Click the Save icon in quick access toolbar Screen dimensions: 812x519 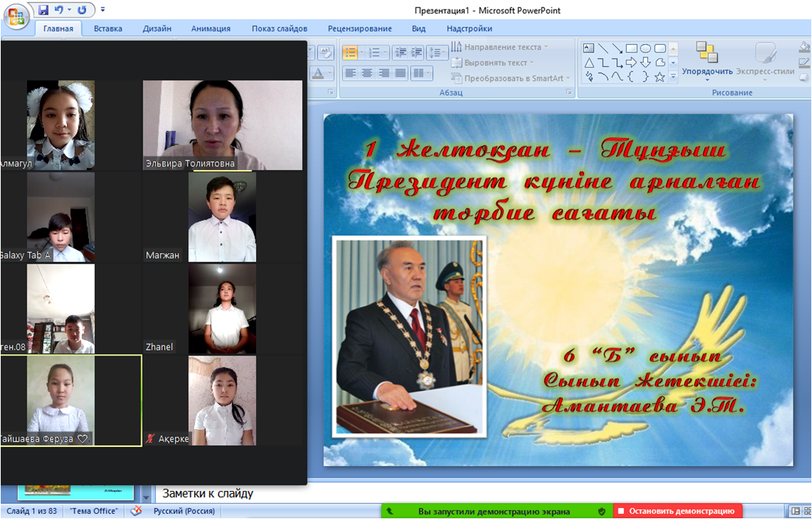coord(43,10)
